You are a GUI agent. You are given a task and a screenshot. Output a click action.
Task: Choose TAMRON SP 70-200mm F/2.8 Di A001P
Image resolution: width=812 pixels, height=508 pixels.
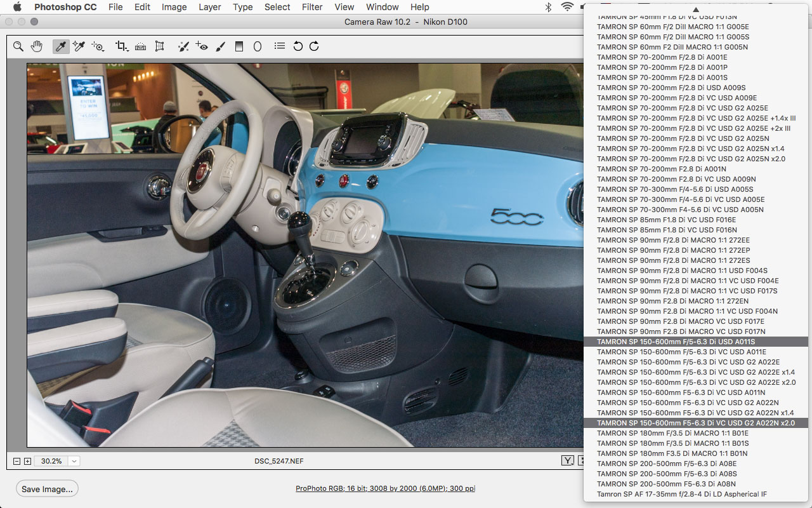pos(696,67)
